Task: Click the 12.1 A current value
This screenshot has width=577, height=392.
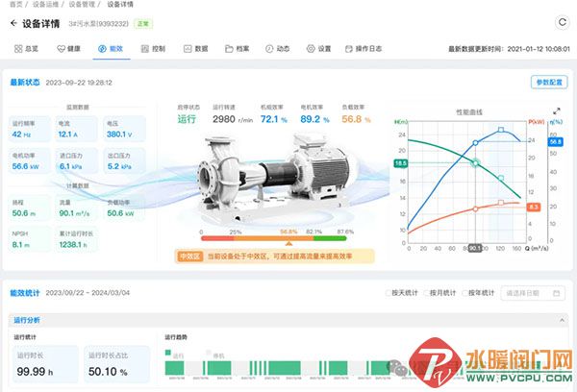Action: point(68,135)
